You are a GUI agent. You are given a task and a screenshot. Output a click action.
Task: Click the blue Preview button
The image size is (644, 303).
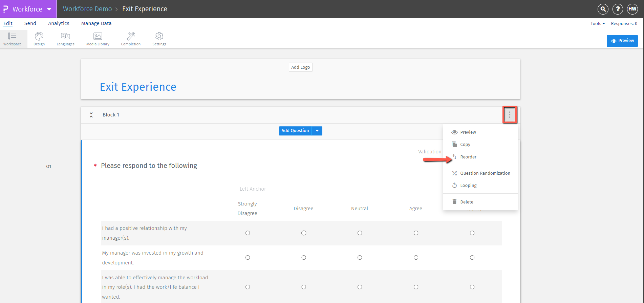pos(622,41)
